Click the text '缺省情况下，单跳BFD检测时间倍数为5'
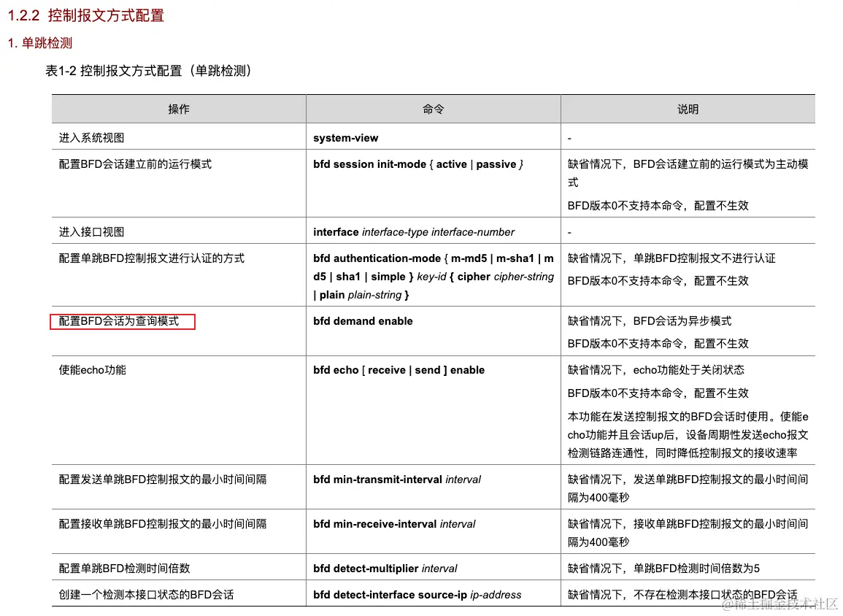The height and width of the screenshot is (616, 843). (x=663, y=568)
